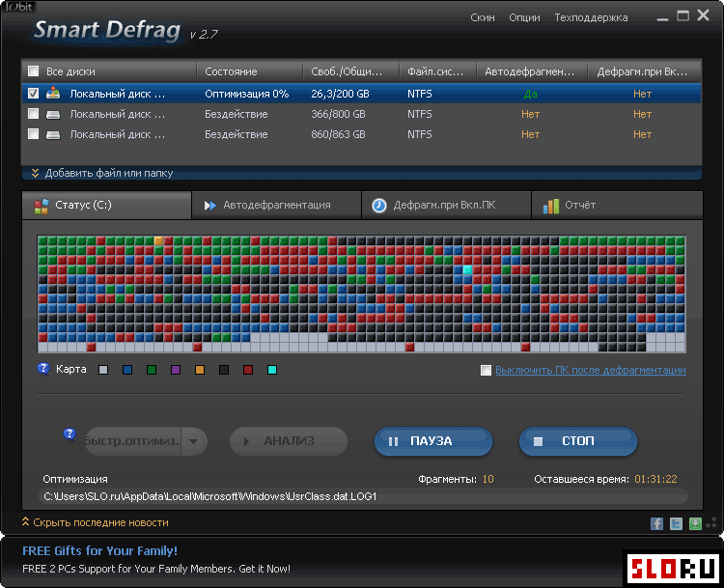Click the IObit logo
Viewport: 724px width, 588px height.
[18, 7]
